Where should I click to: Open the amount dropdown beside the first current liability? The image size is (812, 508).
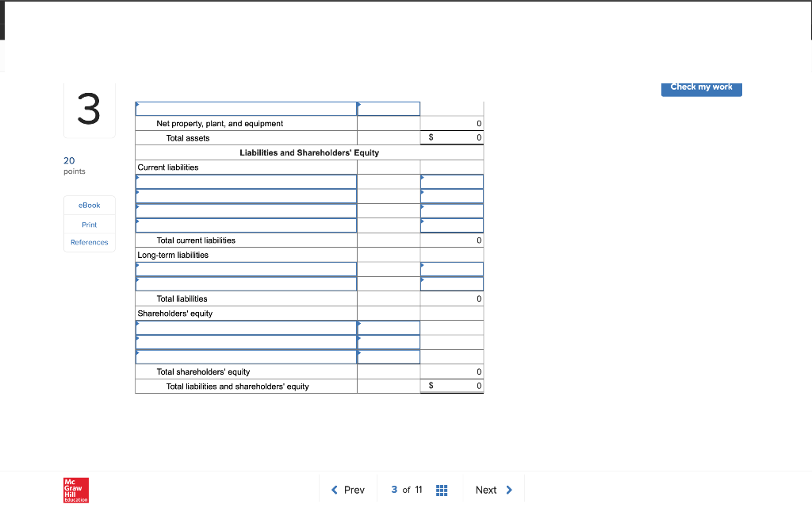click(x=451, y=181)
